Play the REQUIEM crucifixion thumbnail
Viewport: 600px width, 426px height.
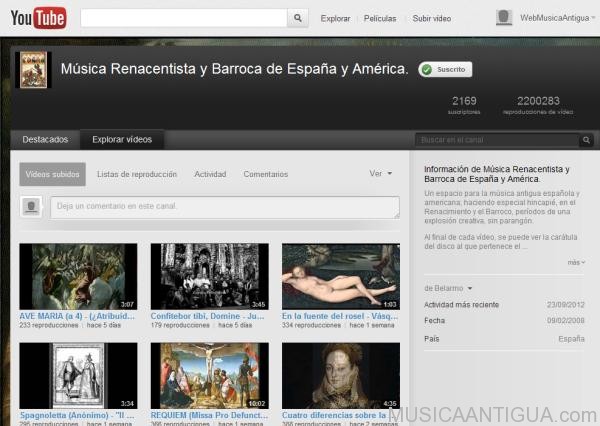click(210, 375)
